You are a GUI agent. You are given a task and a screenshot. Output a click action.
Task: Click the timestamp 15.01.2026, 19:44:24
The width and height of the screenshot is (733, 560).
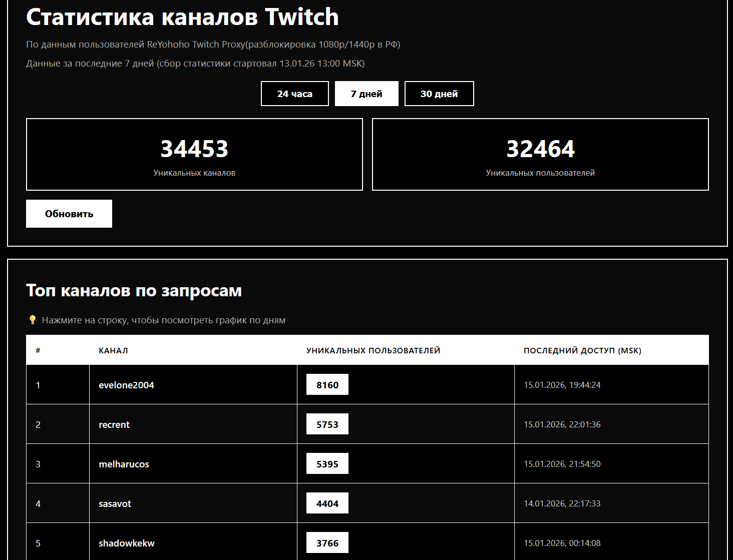click(x=562, y=385)
